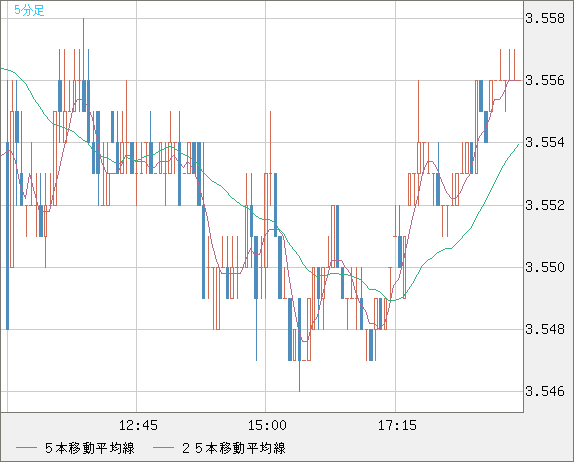Click the ２５本移動平均線 legend text
The width and height of the screenshot is (574, 462).
coord(234,448)
